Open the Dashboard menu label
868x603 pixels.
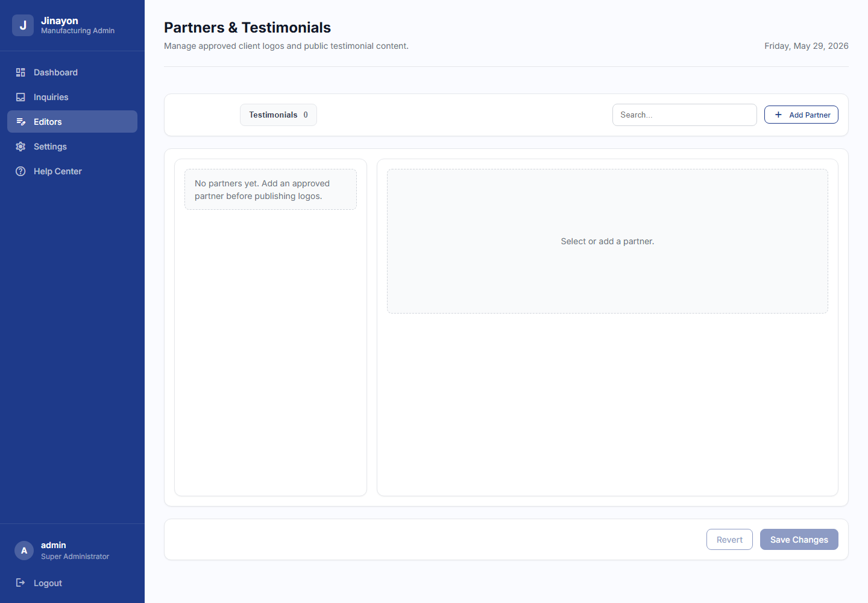tap(55, 72)
